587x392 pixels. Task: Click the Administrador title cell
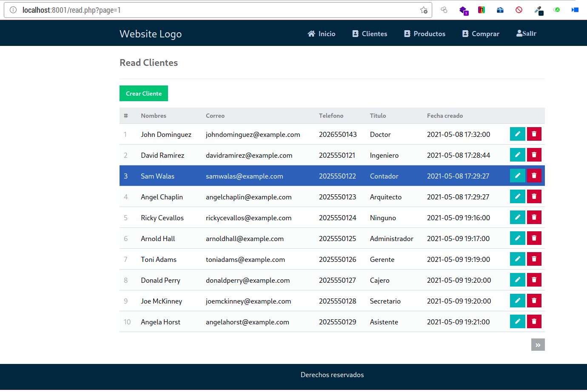coord(391,239)
